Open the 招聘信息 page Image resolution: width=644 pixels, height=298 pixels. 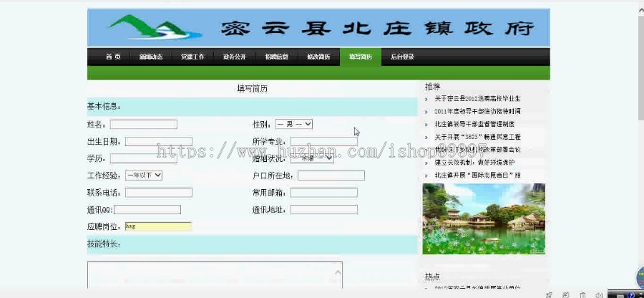[276, 57]
